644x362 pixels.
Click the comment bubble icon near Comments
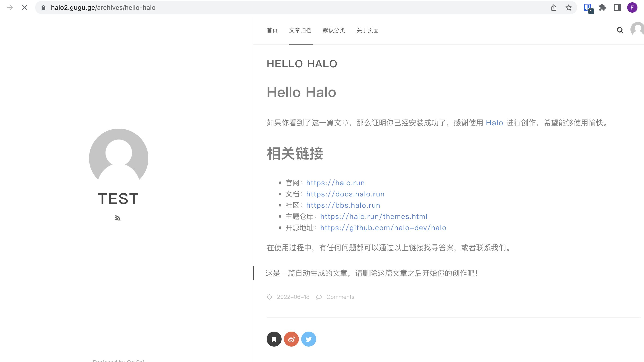tap(319, 297)
